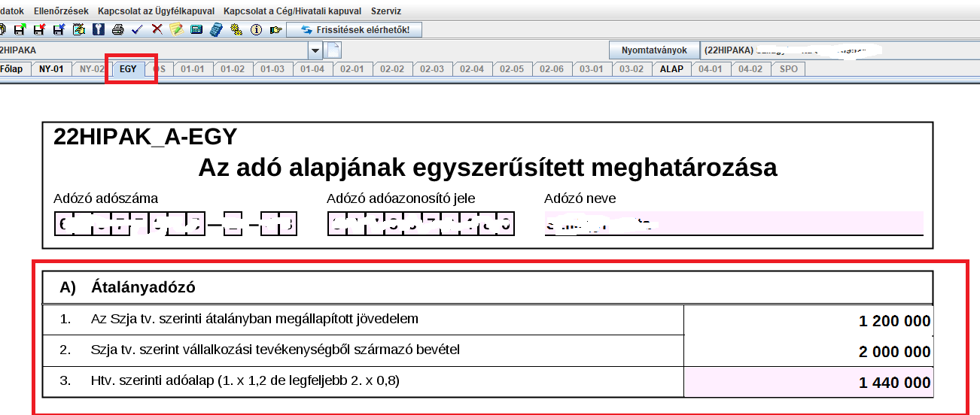This screenshot has height=415, width=980.
Task: Open the yellow note with pencil icon
Action: coord(177,29)
